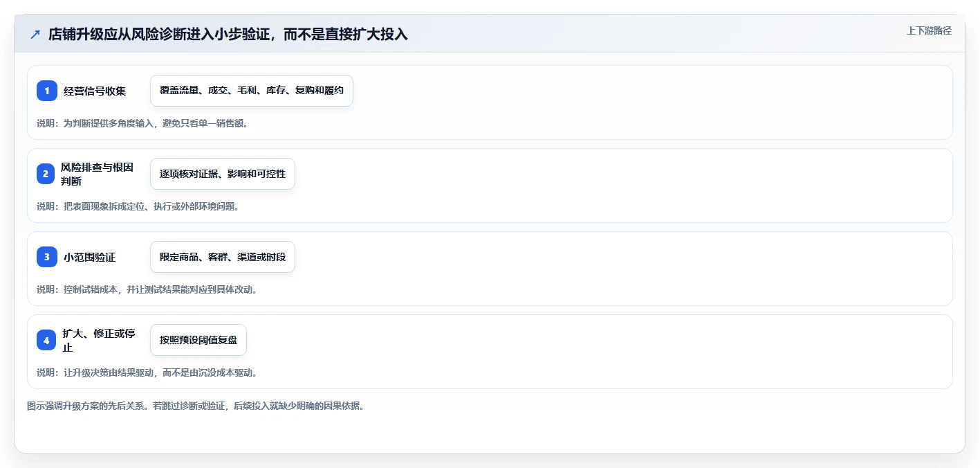This screenshot has height=468, width=980.
Task: Click the 覆盖流量、成交、毛利、库存、复购和履约 chip
Action: click(252, 91)
